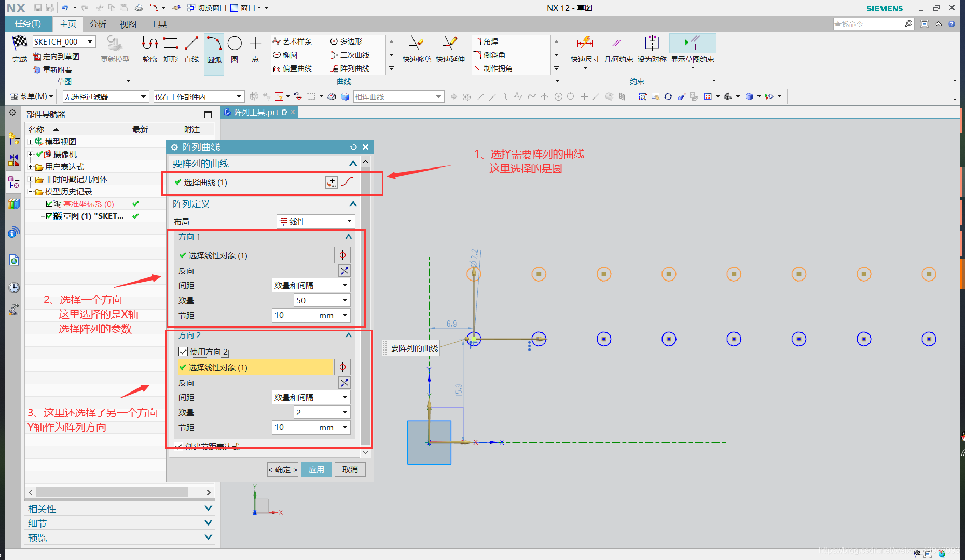The height and width of the screenshot is (560, 965).
Task: Click the part navigator horizontal scrollbar
Action: click(x=112, y=492)
